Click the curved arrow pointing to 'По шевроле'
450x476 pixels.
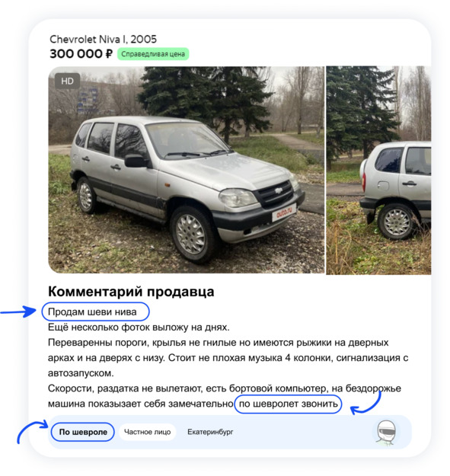tap(32, 431)
